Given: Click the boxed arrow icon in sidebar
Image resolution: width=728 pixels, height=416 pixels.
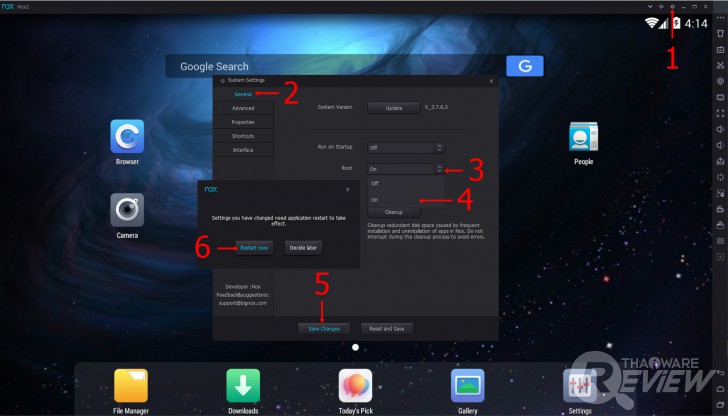Looking at the screenshot, I should click(720, 257).
